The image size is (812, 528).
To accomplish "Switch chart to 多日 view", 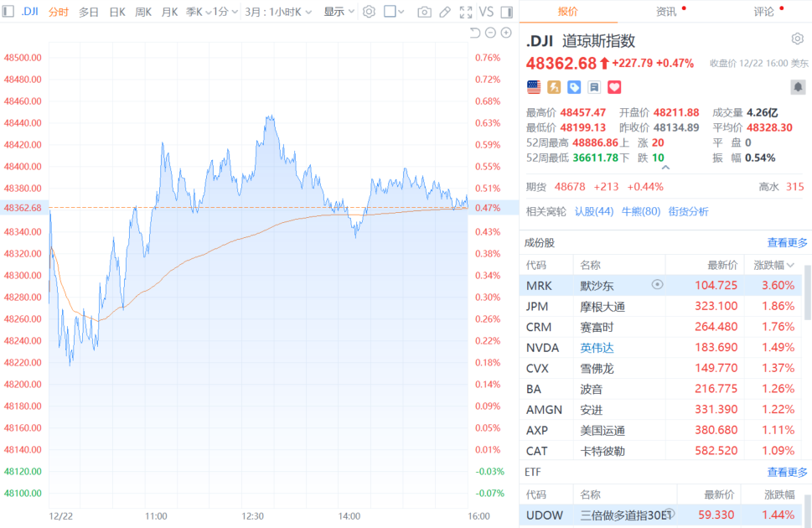I will click(x=89, y=12).
